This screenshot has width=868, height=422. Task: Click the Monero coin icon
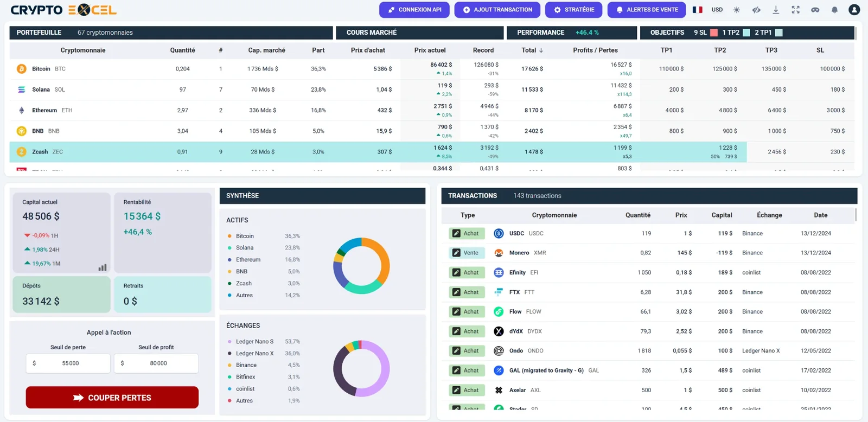[x=499, y=253]
